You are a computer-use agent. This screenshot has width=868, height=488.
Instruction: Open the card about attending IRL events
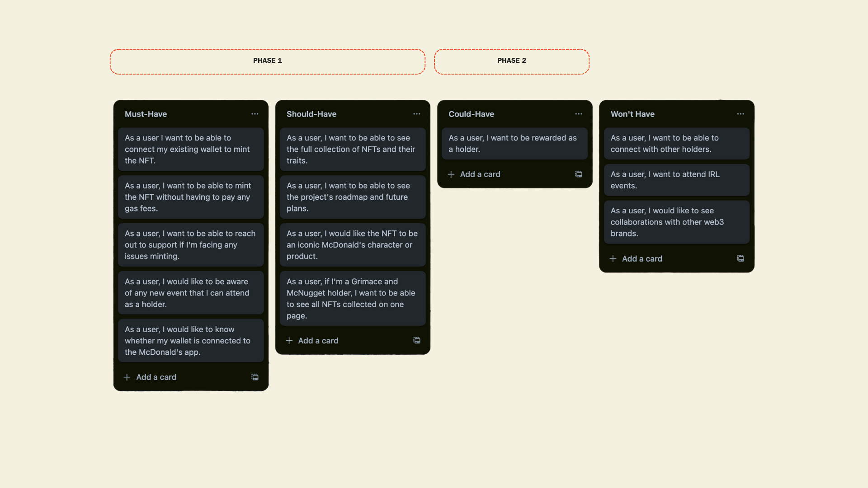[676, 180]
